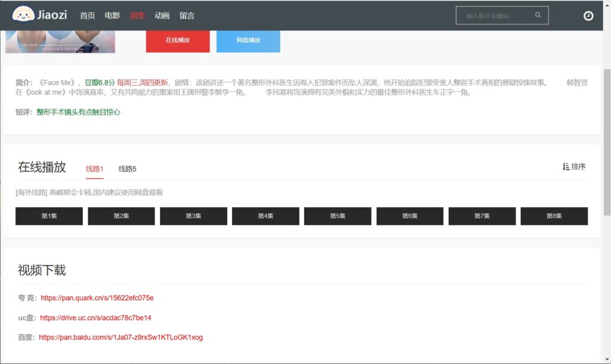Switch to the 线路1 tab
The width and height of the screenshot is (611, 364).
94,169
